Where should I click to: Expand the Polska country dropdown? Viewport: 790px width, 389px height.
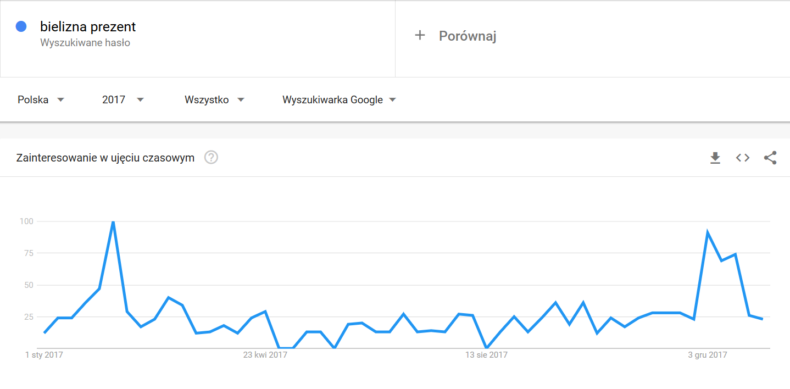(41, 100)
